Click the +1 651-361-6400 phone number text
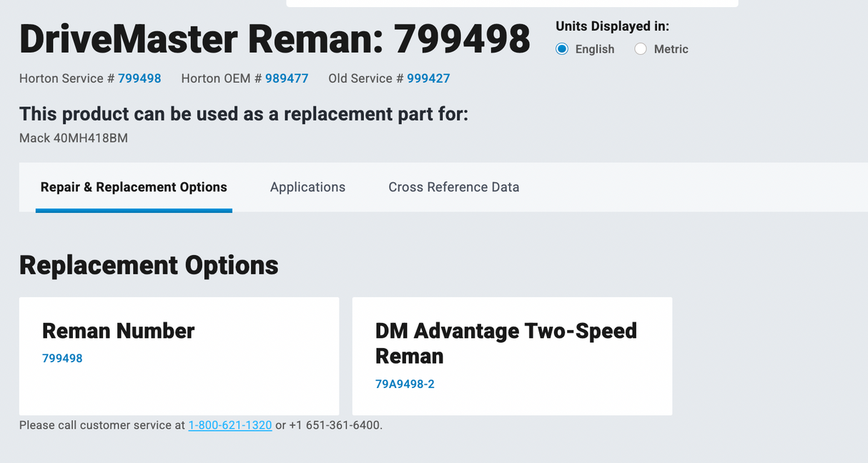The width and height of the screenshot is (868, 463). (x=335, y=425)
